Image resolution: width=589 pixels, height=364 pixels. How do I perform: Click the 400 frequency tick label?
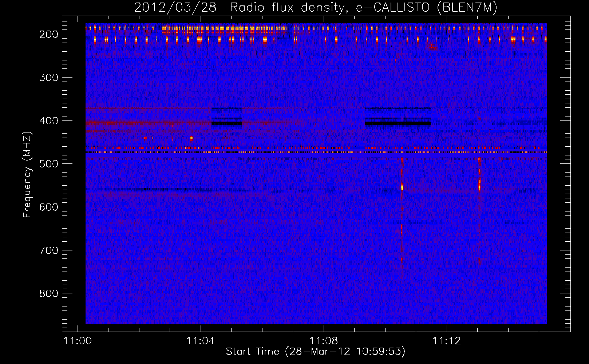tap(49, 121)
